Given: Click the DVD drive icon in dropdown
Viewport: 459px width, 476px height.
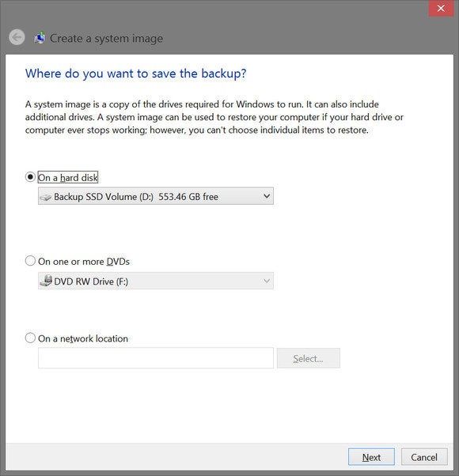Looking at the screenshot, I should (x=46, y=281).
